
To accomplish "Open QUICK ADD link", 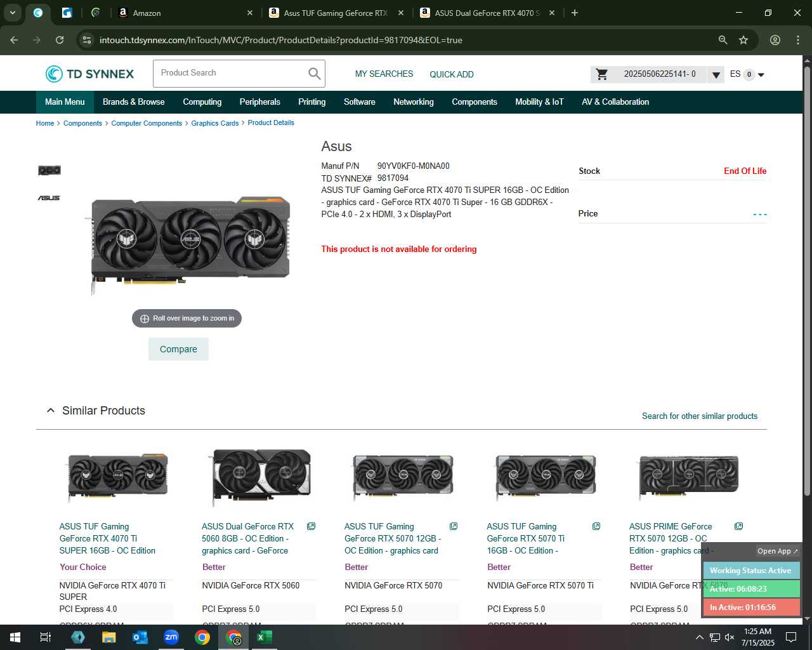I will pos(452,74).
